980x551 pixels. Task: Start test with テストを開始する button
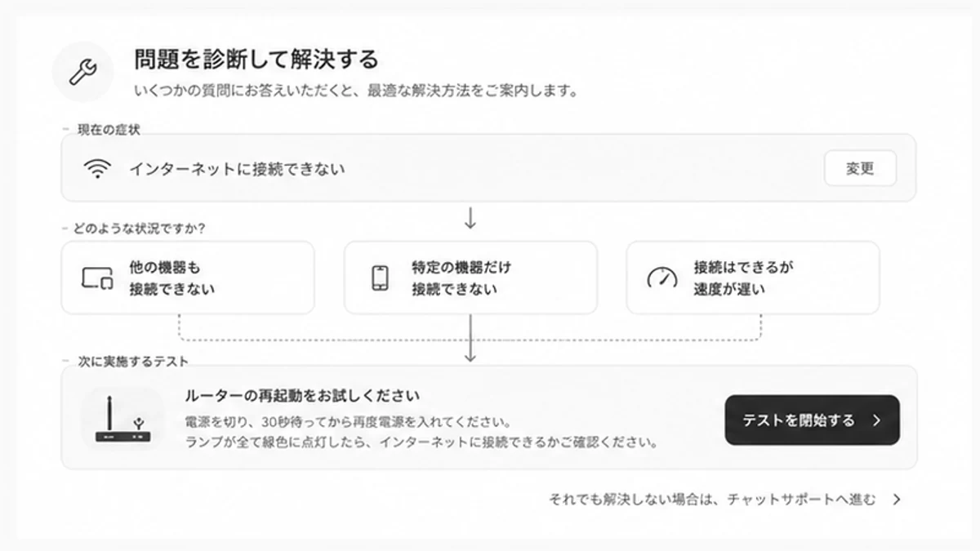[812, 420]
